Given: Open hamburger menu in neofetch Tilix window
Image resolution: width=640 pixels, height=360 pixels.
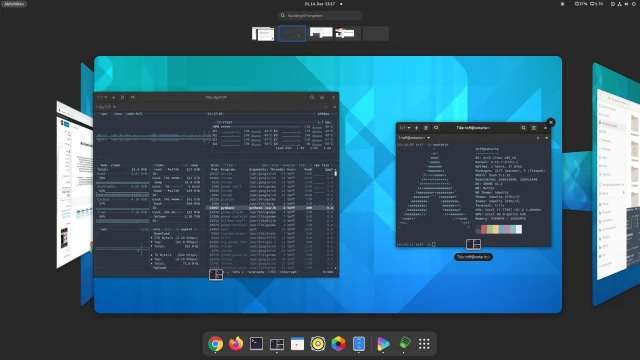Looking at the screenshot, I should [534, 128].
